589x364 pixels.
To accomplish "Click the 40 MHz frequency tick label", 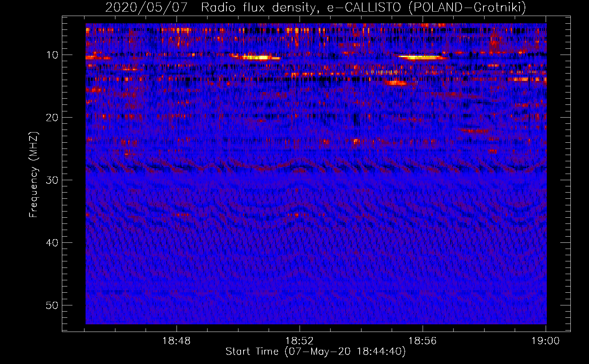I will coord(52,243).
